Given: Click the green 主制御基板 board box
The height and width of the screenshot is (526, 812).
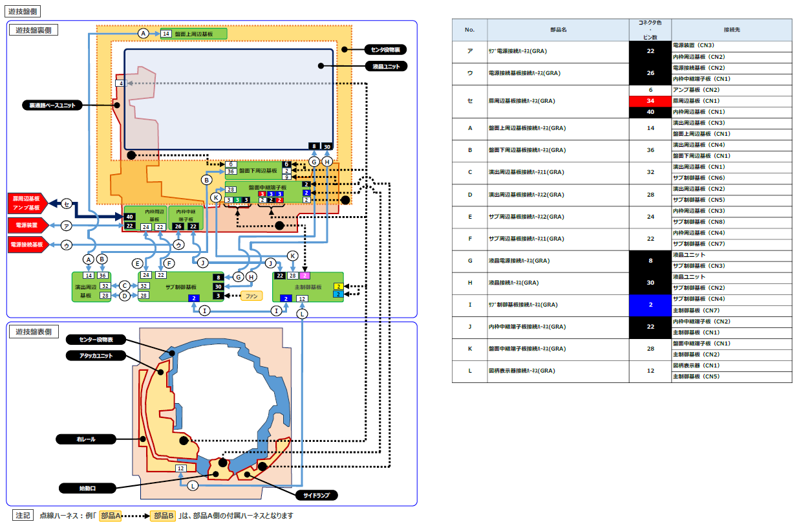Looking at the screenshot, I should click(308, 287).
